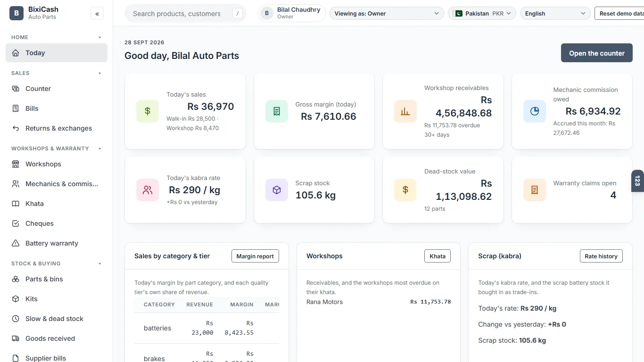Open the English language dropdown

pos(555,13)
